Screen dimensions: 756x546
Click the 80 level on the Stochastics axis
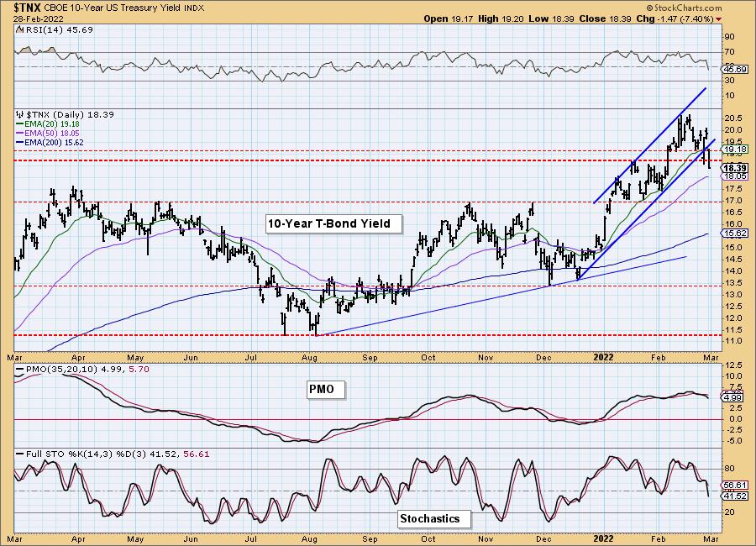pos(729,469)
